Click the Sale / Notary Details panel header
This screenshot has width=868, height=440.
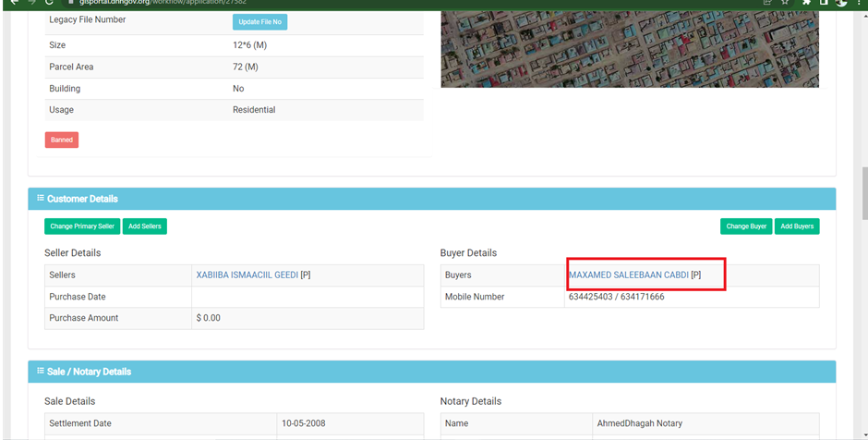pos(432,372)
